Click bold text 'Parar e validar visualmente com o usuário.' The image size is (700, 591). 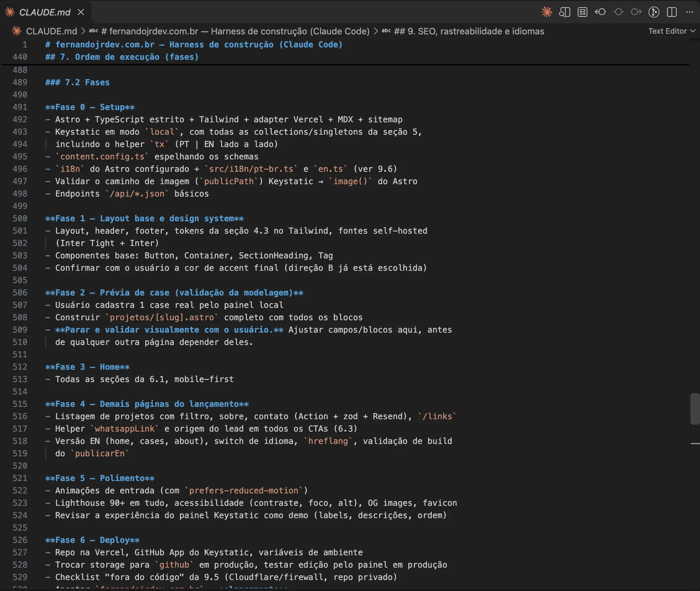pyautogui.click(x=169, y=330)
